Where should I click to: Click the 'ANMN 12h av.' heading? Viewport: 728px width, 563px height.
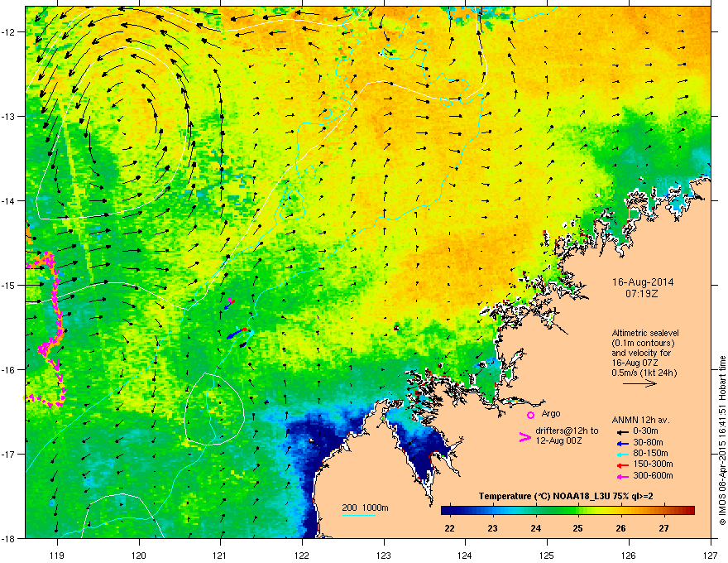coord(640,420)
